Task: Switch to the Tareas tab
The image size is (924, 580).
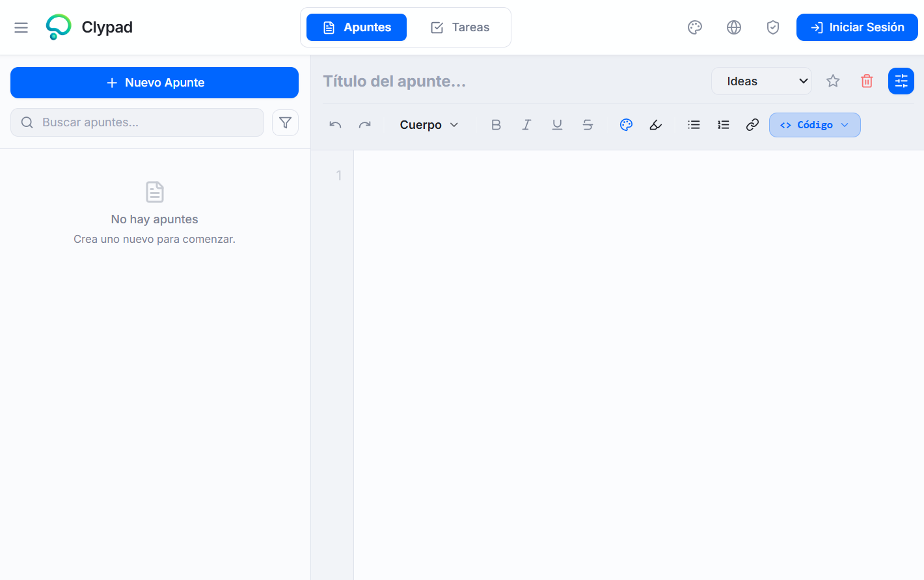Action: [460, 27]
